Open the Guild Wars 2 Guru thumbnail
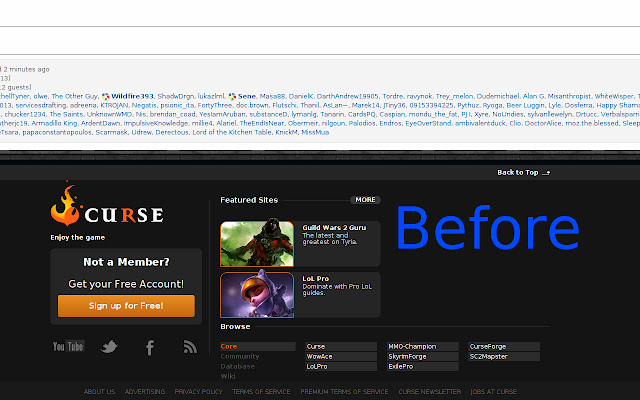 (257, 244)
